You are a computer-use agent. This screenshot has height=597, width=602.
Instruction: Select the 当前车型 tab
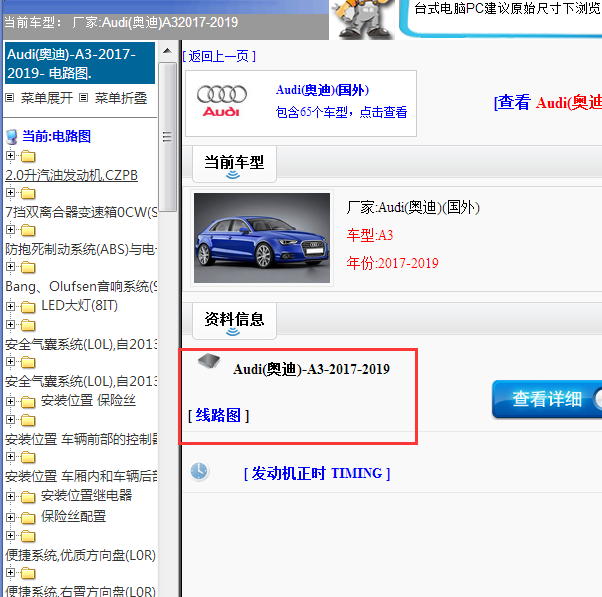point(234,164)
